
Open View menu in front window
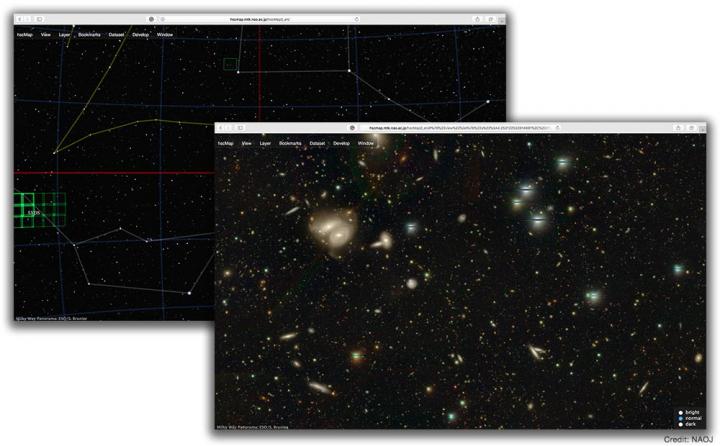point(247,143)
